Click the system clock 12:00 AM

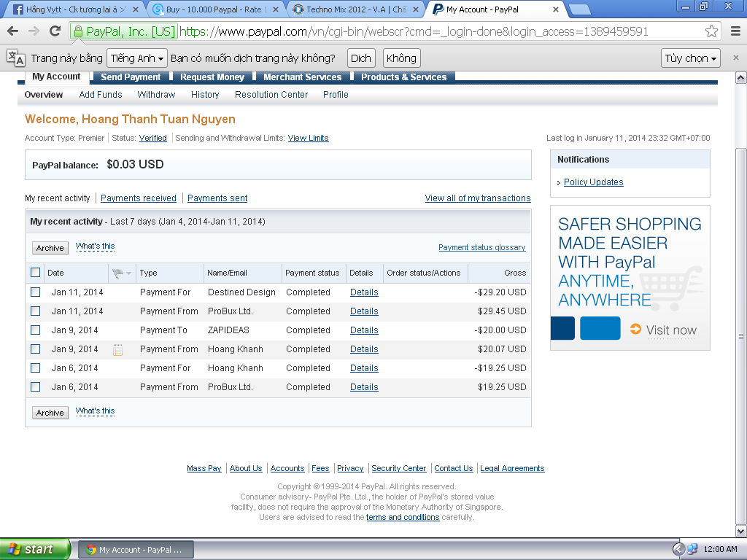[x=720, y=549]
